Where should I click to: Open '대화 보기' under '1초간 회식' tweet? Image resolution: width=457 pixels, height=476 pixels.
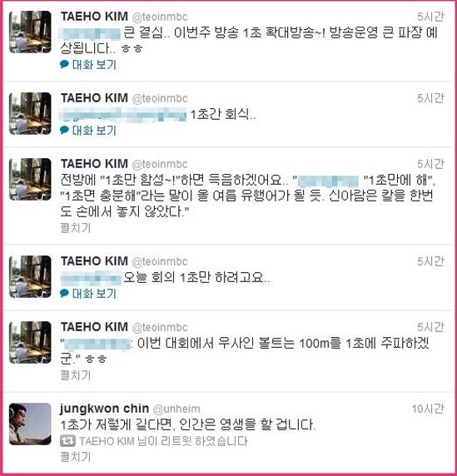(94, 131)
